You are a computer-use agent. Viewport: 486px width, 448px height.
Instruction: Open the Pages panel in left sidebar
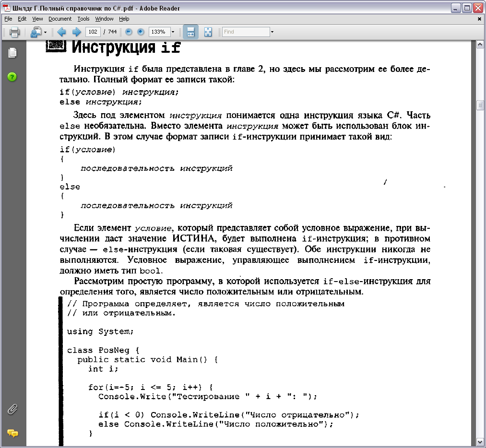pyautogui.click(x=12, y=53)
